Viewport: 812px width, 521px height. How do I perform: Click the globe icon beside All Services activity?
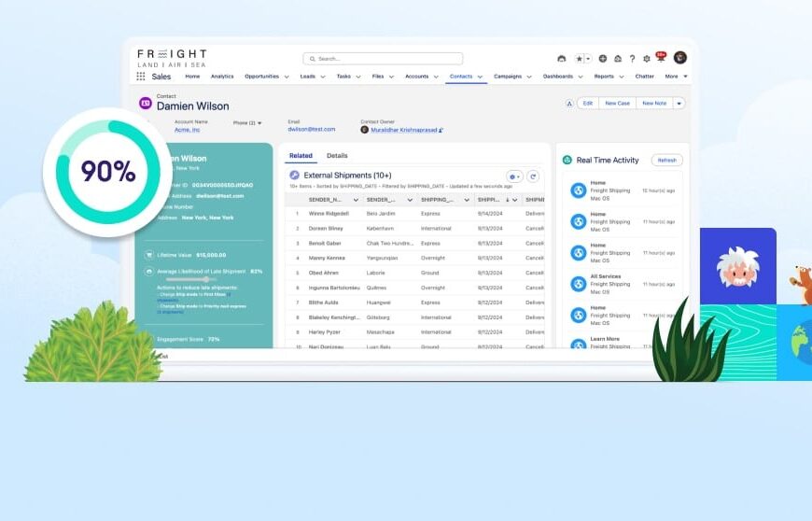pos(578,284)
